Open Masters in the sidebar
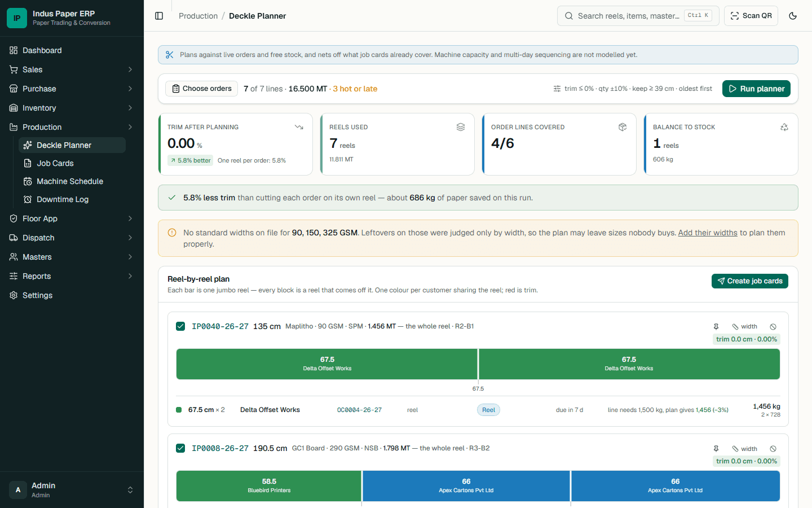812x508 pixels. pos(72,257)
